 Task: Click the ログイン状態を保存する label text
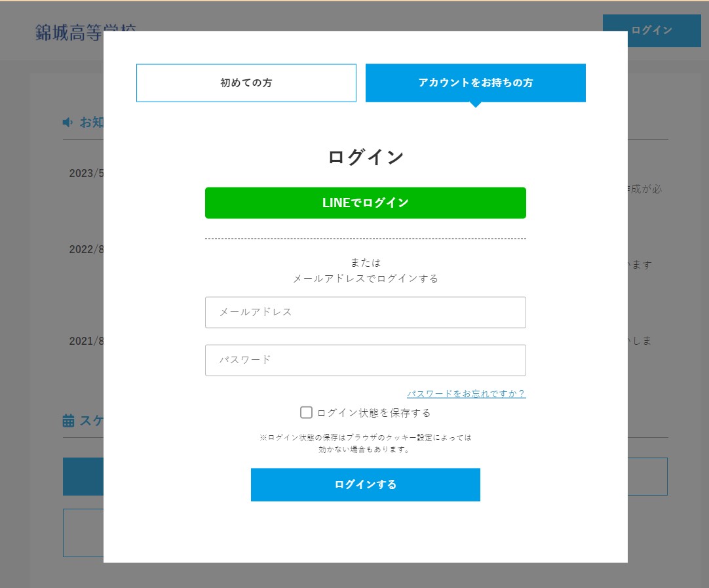pyautogui.click(x=374, y=413)
